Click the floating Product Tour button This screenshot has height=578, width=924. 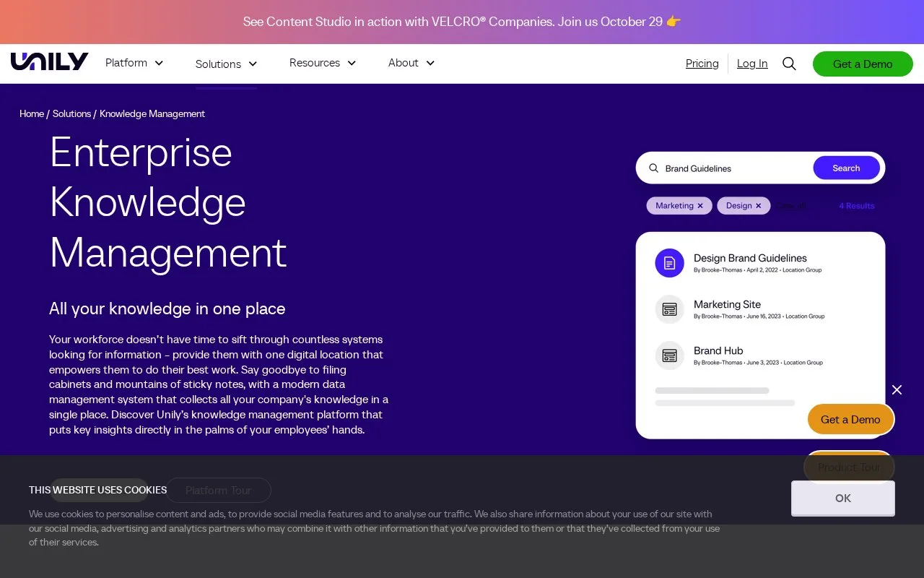click(849, 467)
